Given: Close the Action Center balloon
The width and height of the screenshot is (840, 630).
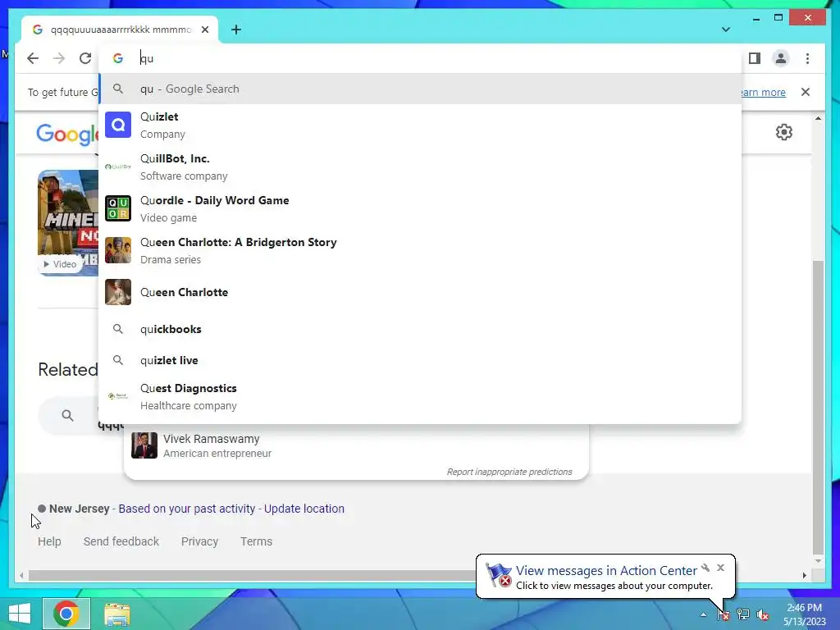Looking at the screenshot, I should coord(720,568).
